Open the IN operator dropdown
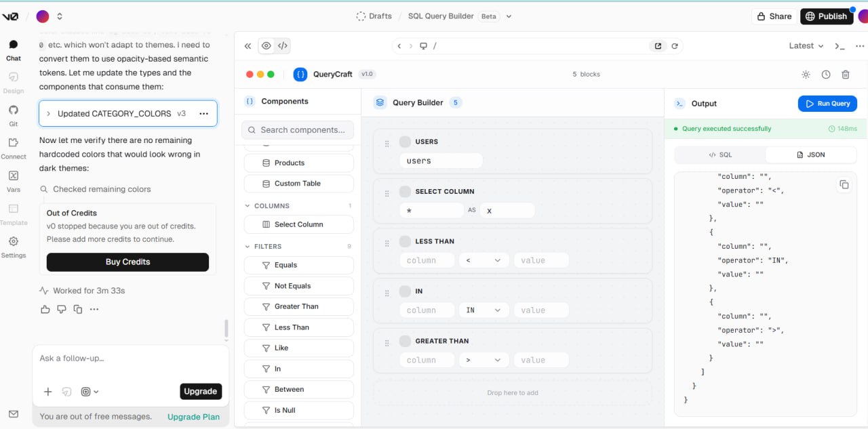Screen dimensions: 868x429 pos(484,310)
